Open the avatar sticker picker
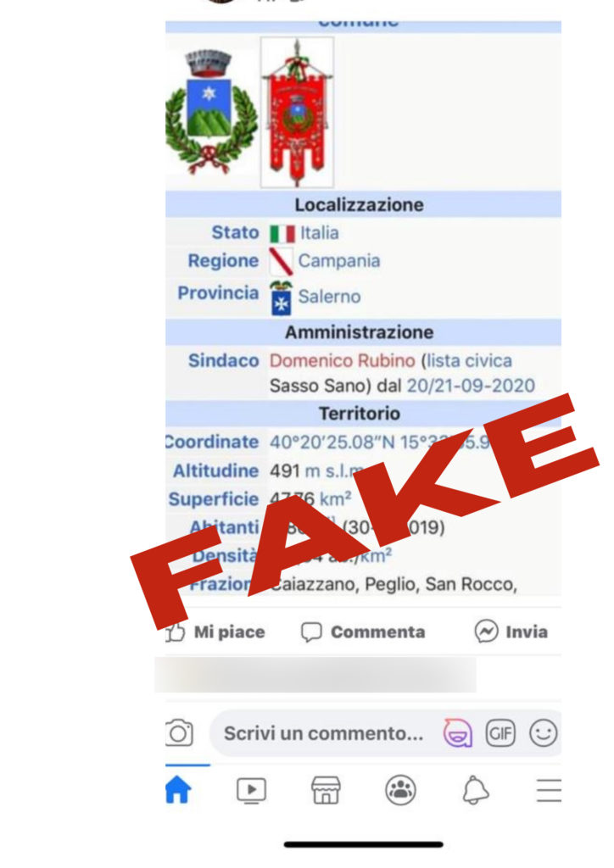614x868 pixels. [x=457, y=733]
